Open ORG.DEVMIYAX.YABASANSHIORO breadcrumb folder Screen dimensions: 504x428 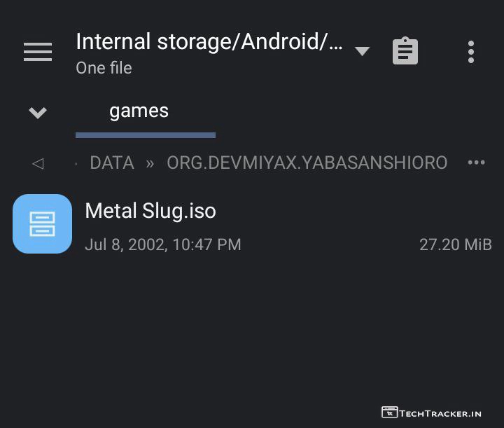(307, 163)
